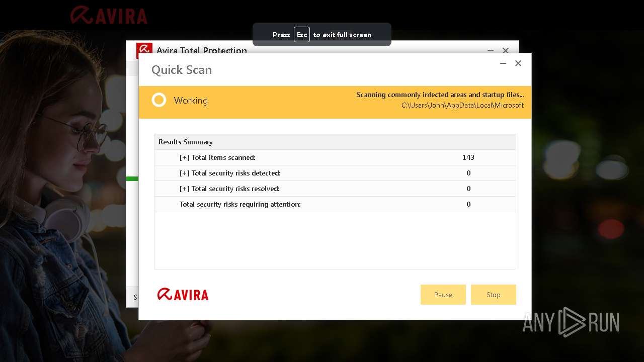Pause the Quick Scan

click(443, 295)
